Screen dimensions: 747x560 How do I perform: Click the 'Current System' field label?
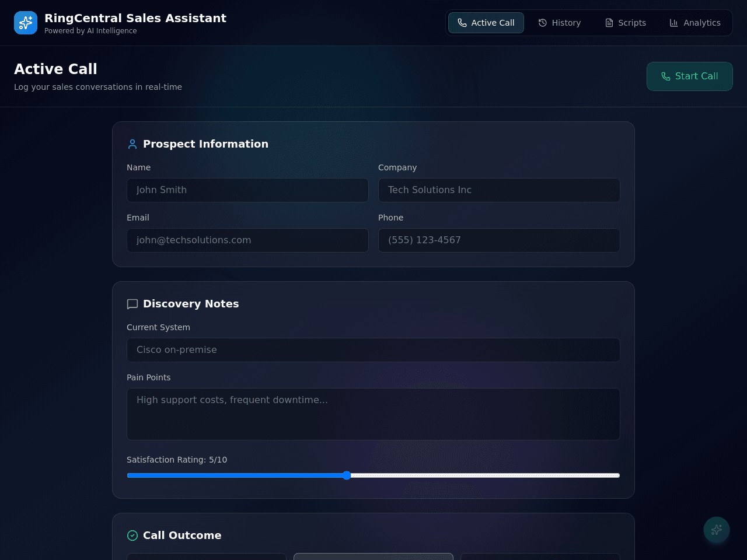[158, 327]
